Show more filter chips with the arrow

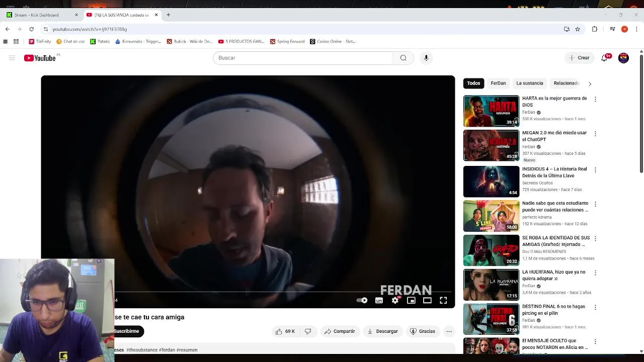[x=590, y=83]
